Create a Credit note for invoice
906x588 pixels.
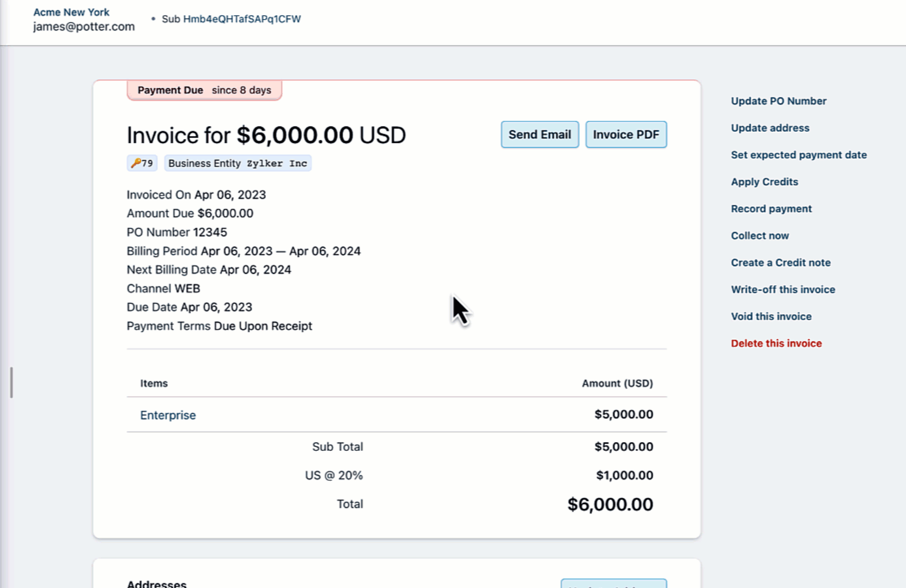click(x=780, y=263)
